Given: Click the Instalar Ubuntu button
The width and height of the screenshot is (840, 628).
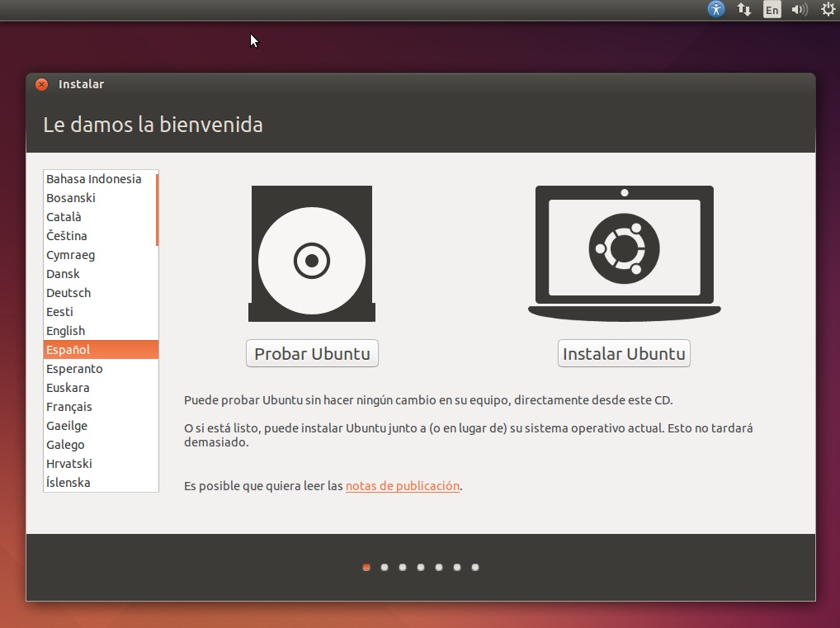Looking at the screenshot, I should pyautogui.click(x=624, y=354).
